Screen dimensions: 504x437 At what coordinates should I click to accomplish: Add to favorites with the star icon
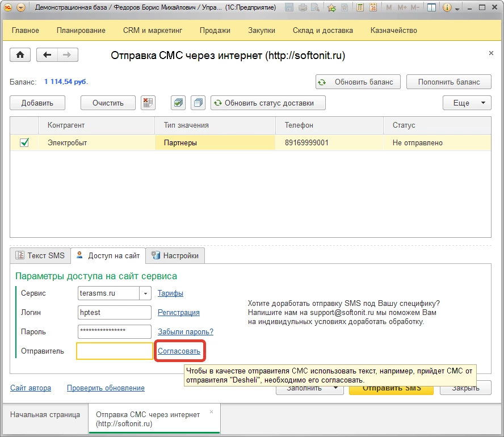click(331, 8)
